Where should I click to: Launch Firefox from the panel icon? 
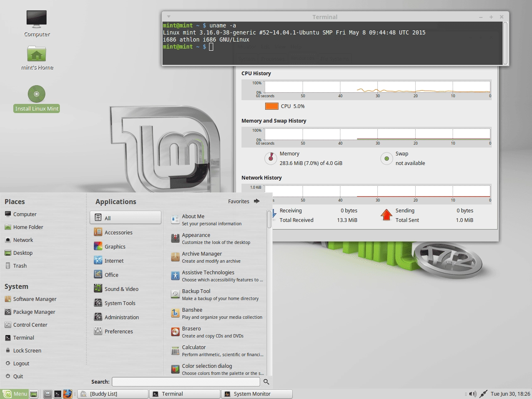pos(68,394)
